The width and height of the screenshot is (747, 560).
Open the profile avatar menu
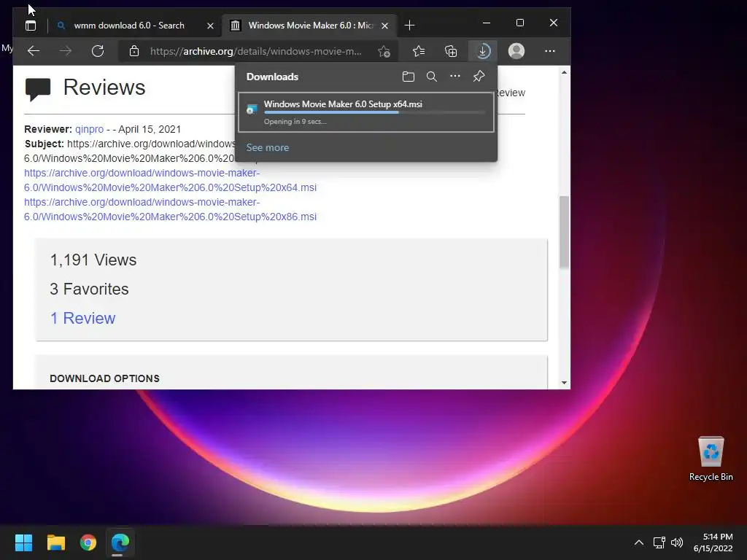[516, 51]
